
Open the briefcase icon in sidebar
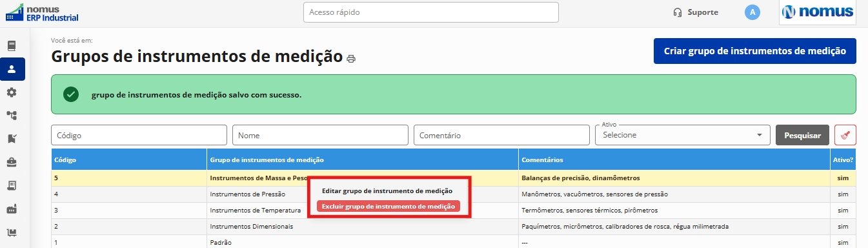[12, 162]
